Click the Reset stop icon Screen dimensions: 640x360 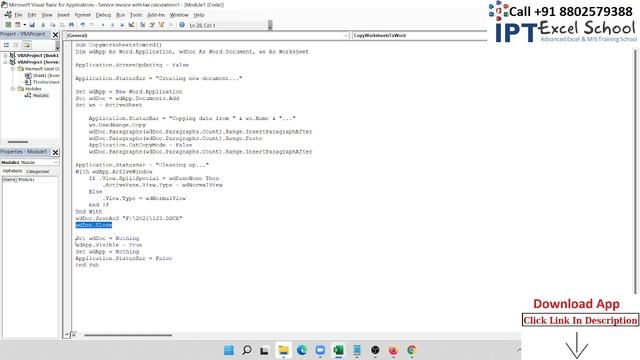click(x=122, y=25)
